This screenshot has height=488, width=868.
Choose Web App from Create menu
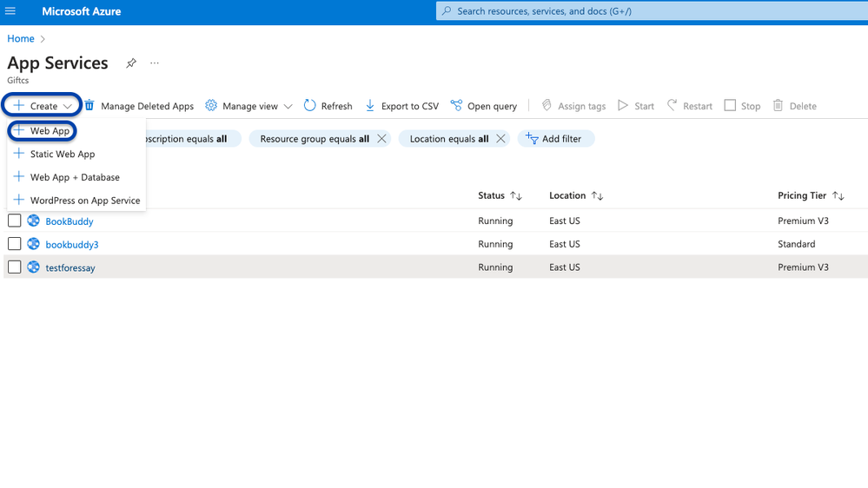point(42,131)
